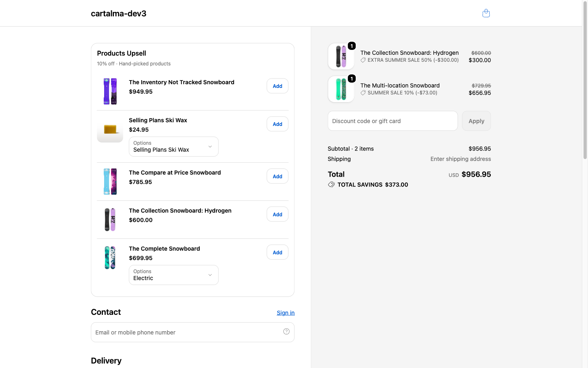Click the struck-through '$729.95' price
This screenshot has width=588, height=368.
tap(481, 85)
